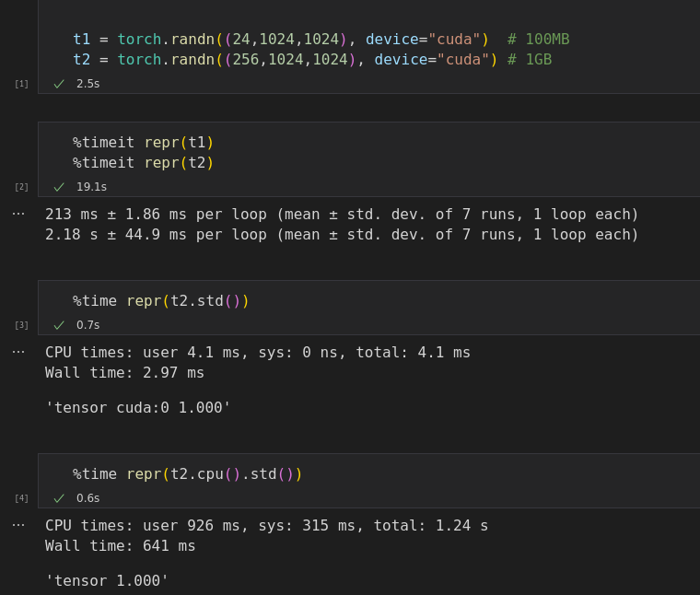700x595 pixels.
Task: Click the %time repr(t2.std()) code line
Action: pyautogui.click(x=160, y=301)
